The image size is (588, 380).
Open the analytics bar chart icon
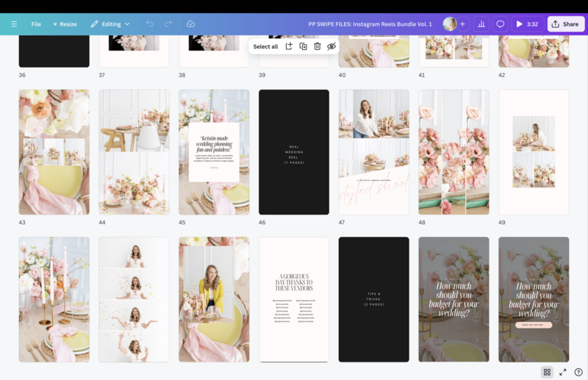point(481,24)
